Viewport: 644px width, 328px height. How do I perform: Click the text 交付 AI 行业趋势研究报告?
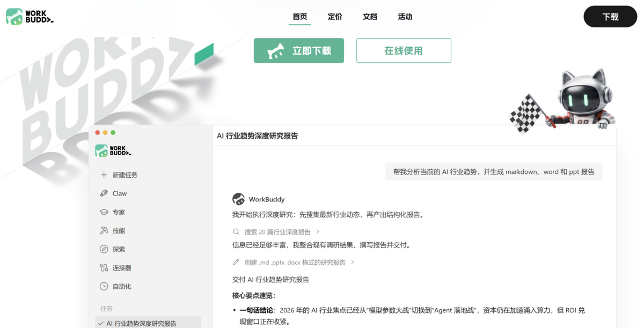270,280
